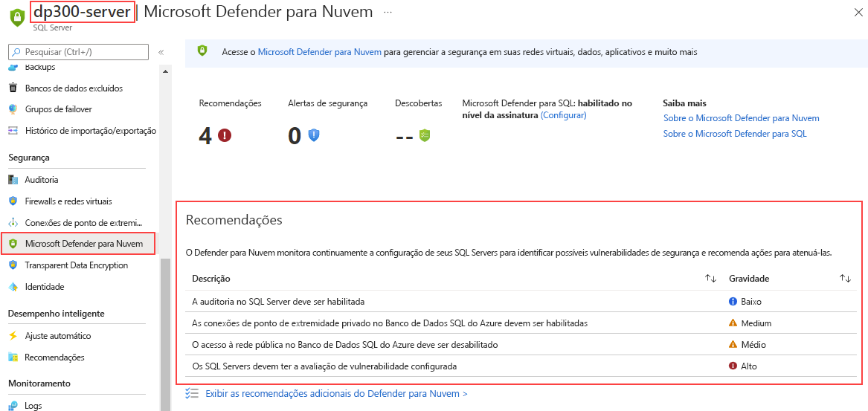This screenshot has width=868, height=411.
Task: Click the green Microsoft Defender shield icon in sidebar
Action: (x=13, y=244)
